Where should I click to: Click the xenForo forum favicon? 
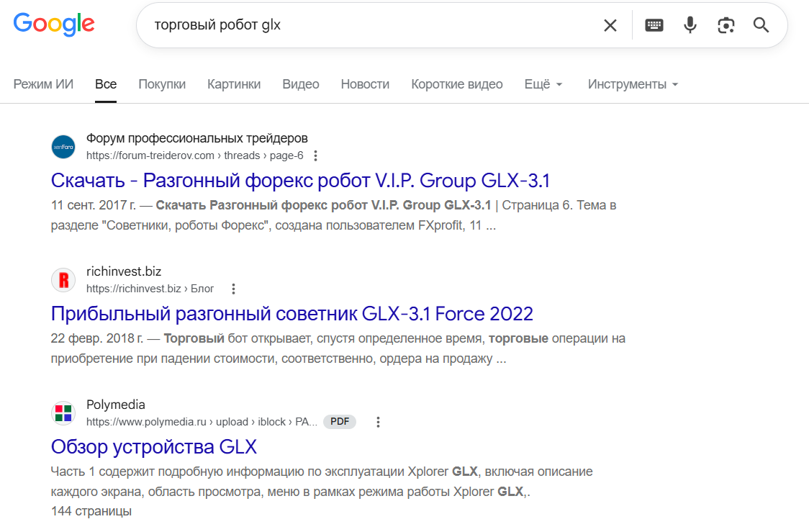63,147
